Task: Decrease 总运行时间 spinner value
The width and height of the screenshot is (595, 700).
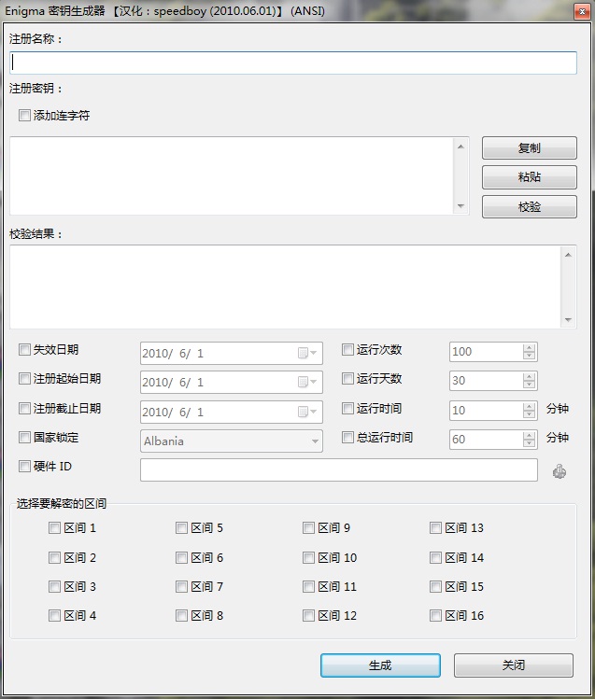Action: (529, 443)
